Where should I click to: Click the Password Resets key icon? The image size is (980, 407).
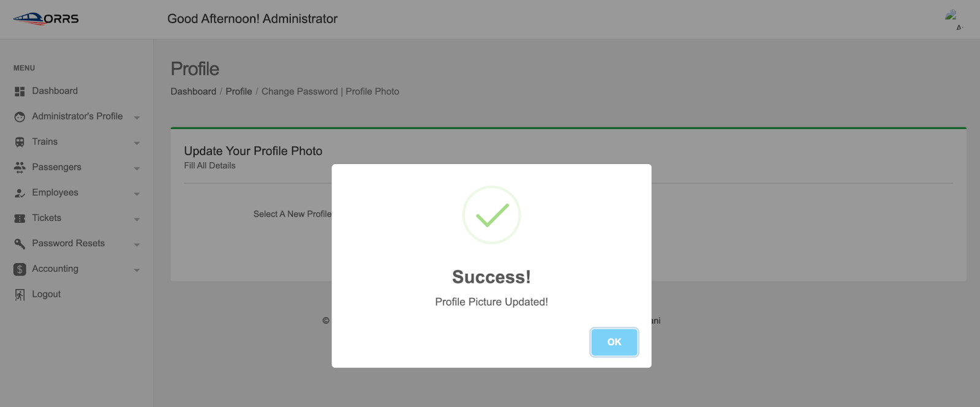point(20,244)
